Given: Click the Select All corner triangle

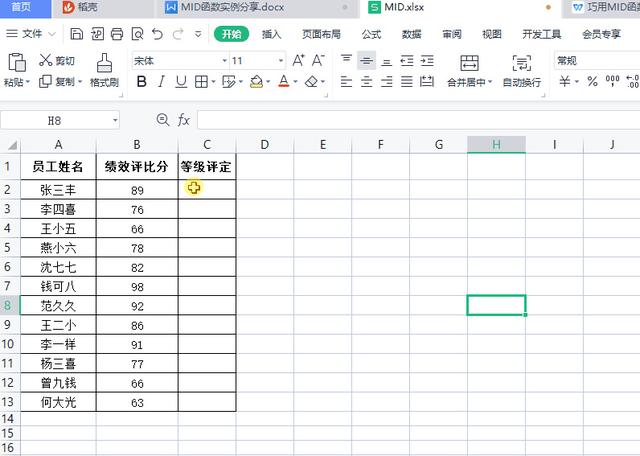Looking at the screenshot, I should pos(11,145).
